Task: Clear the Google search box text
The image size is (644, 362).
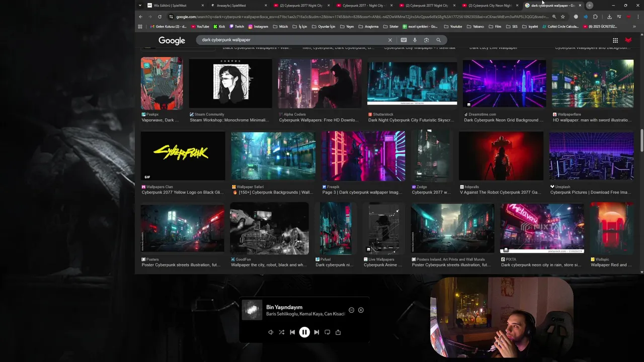Action: (390, 40)
